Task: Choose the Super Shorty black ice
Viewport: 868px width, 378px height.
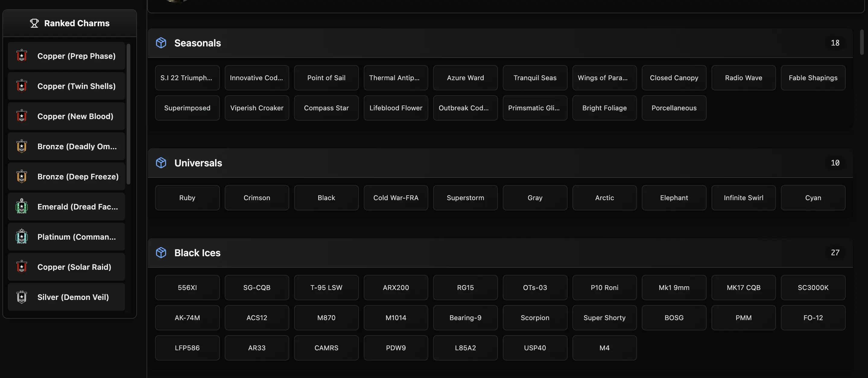Action: pyautogui.click(x=604, y=318)
